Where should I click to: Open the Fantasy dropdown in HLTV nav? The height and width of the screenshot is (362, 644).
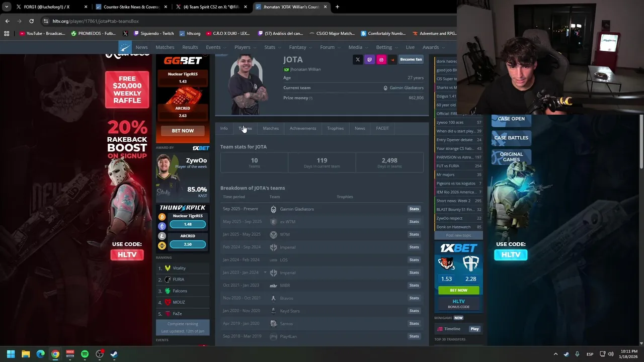pyautogui.click(x=300, y=47)
